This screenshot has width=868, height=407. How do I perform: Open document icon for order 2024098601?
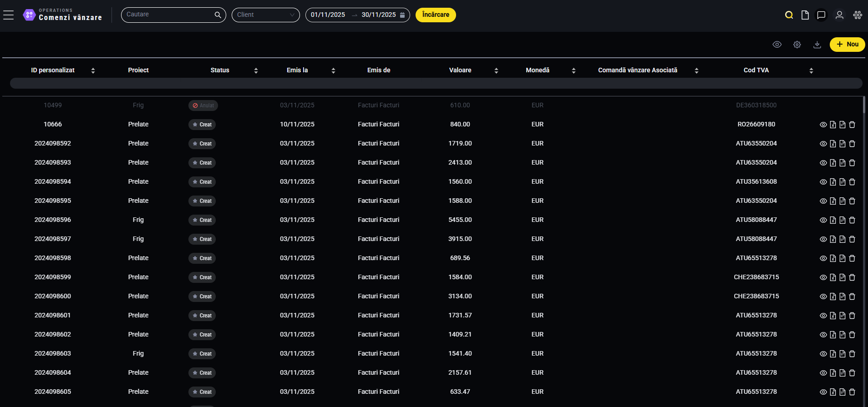tap(843, 316)
